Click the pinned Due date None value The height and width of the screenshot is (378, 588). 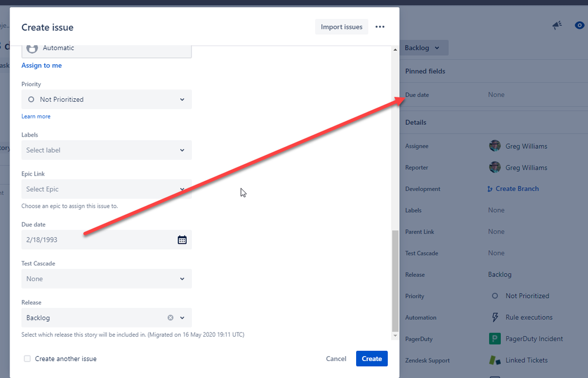(496, 94)
